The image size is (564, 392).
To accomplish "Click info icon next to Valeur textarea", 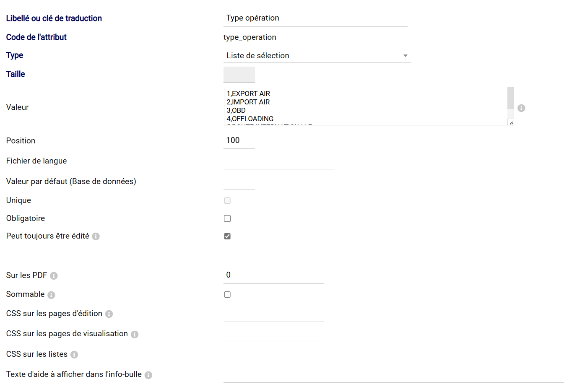I will (521, 108).
